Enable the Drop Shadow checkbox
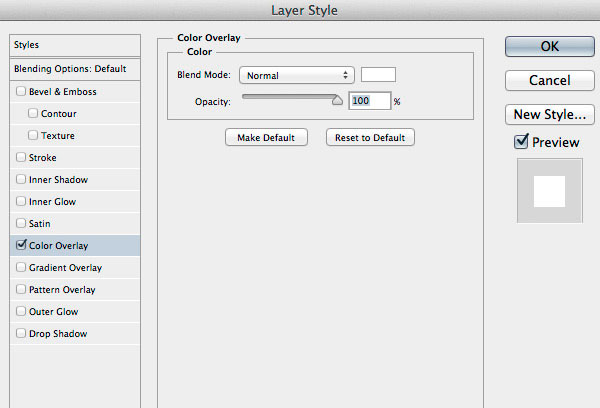The image size is (600, 408). click(x=21, y=333)
